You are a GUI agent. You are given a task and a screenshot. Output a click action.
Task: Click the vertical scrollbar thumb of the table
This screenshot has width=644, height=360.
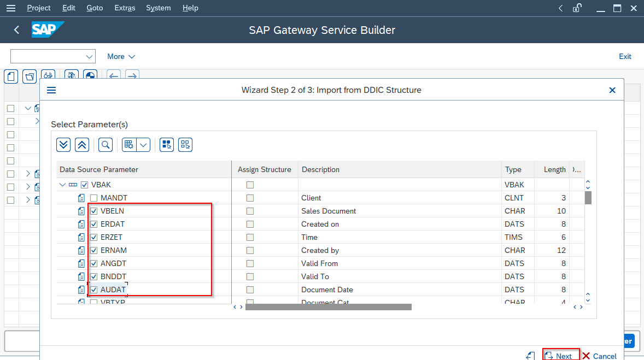tap(588, 197)
